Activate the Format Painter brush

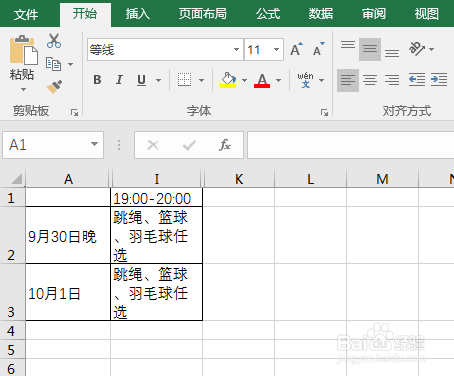pos(54,86)
